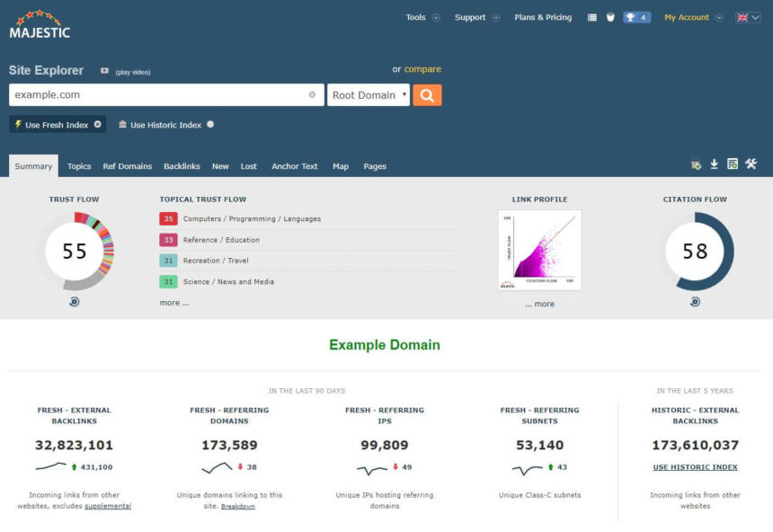This screenshot has height=532, width=773.
Task: Click the gear icon inside search field
Action: tap(312, 95)
